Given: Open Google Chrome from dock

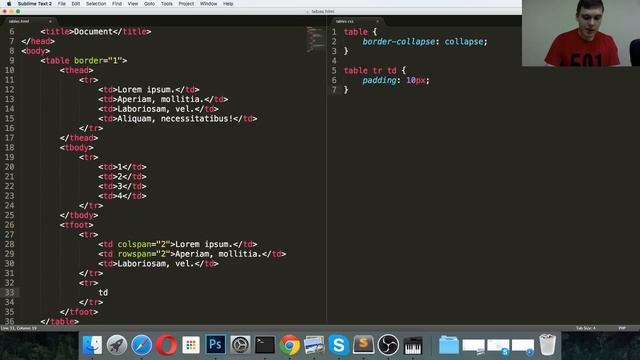Looking at the screenshot, I should 290,345.
